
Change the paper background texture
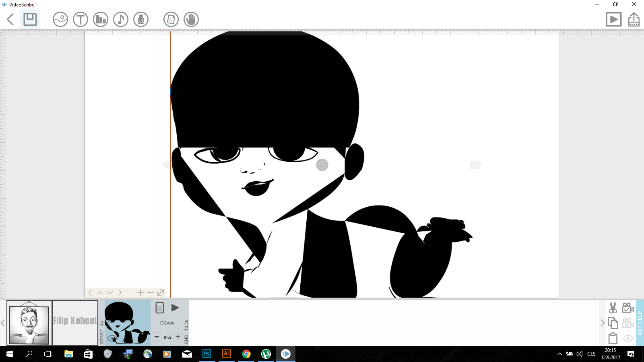tap(171, 19)
